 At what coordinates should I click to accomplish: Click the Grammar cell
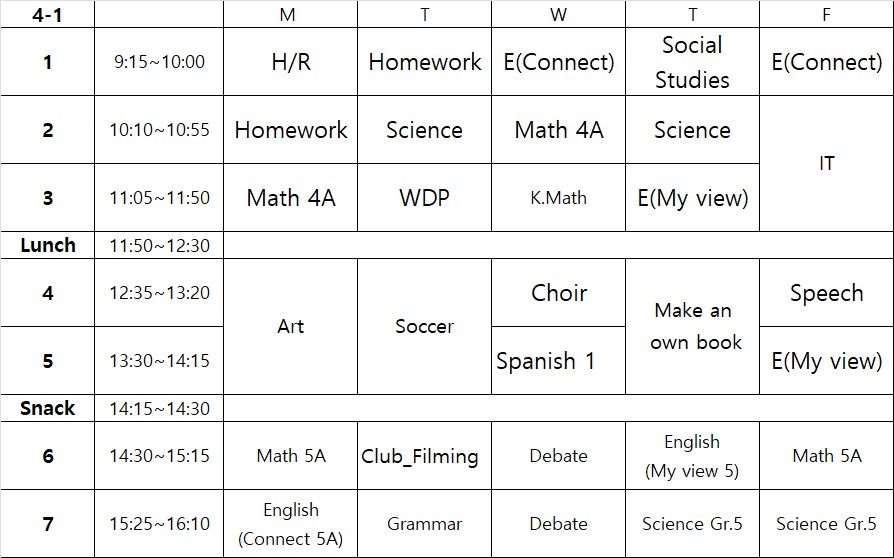(x=424, y=524)
